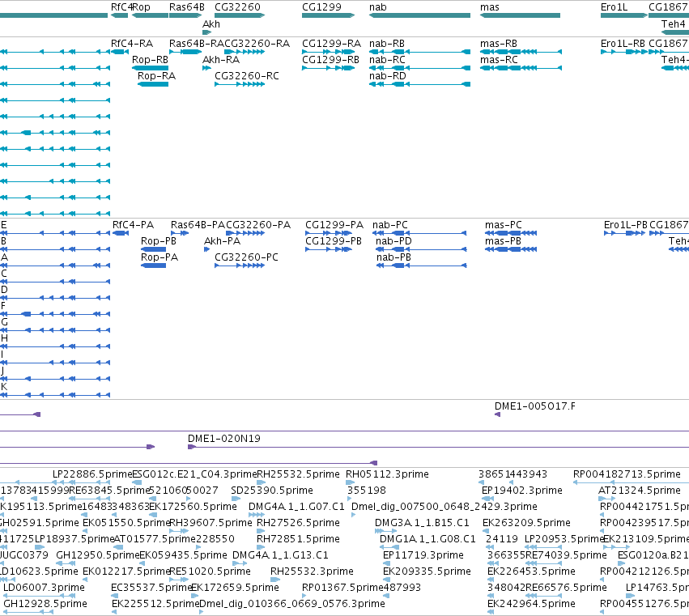The height and width of the screenshot is (616, 689).
Task: Click the CG1299-PB protein label
Action: [x=334, y=240]
